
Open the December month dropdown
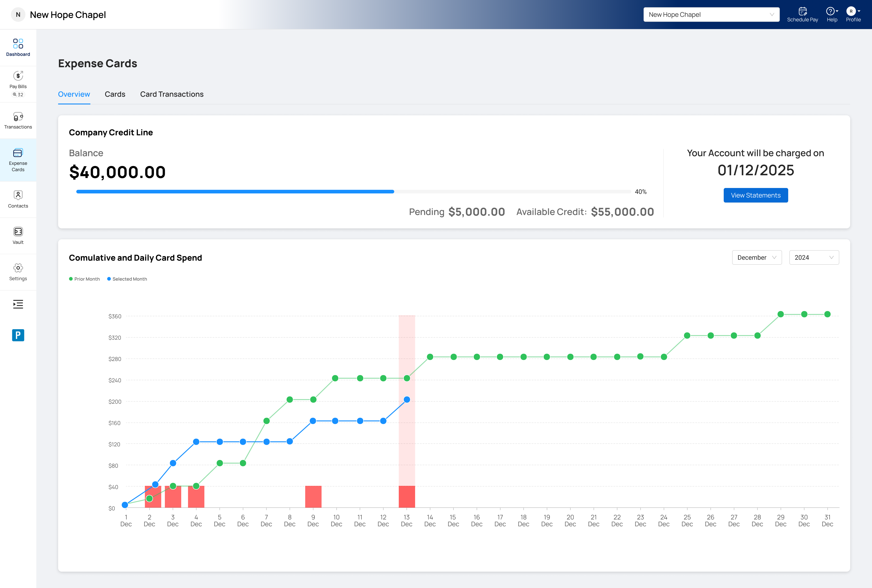coord(756,258)
